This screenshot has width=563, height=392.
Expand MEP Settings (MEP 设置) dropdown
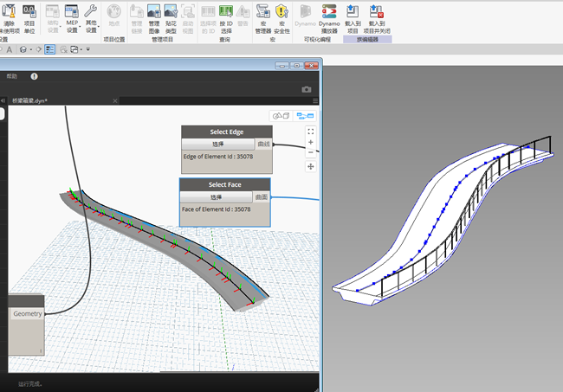[x=72, y=19]
